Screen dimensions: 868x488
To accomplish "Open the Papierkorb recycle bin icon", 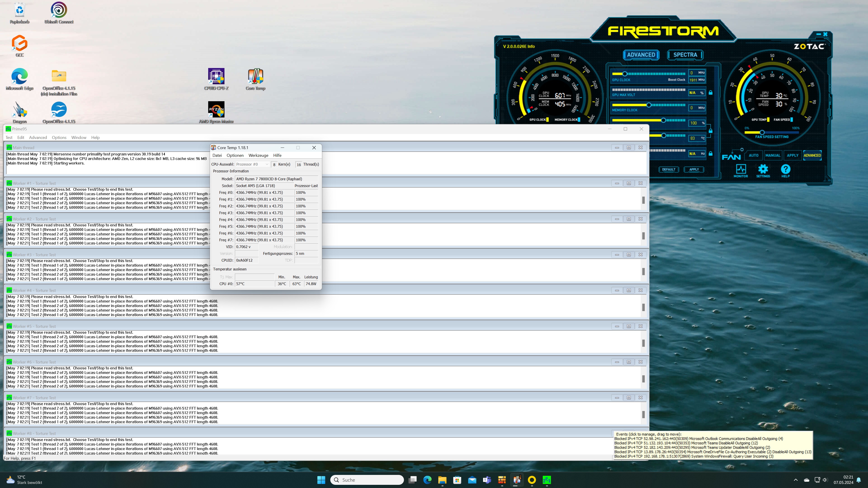I will click(19, 13).
